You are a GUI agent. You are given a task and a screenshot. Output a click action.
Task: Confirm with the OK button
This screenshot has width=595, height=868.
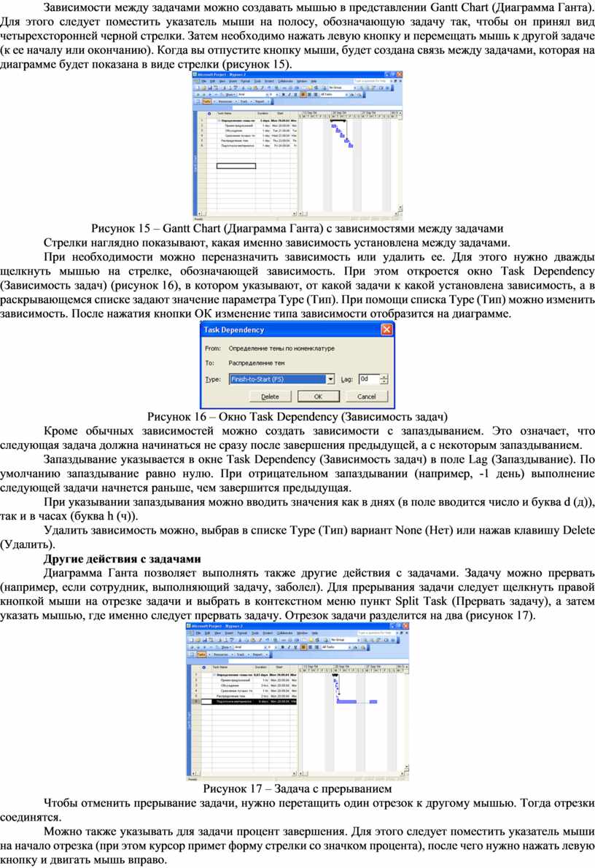pos(318,396)
